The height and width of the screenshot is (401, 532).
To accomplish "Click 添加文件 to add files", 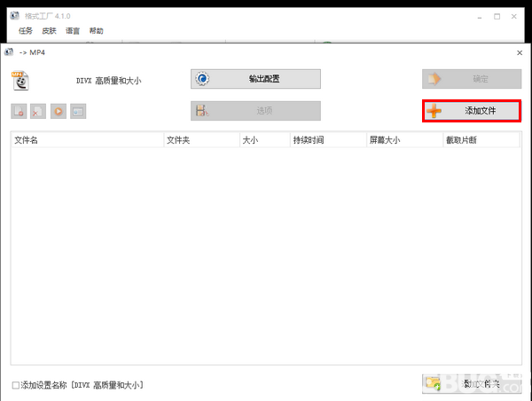I will (472, 111).
